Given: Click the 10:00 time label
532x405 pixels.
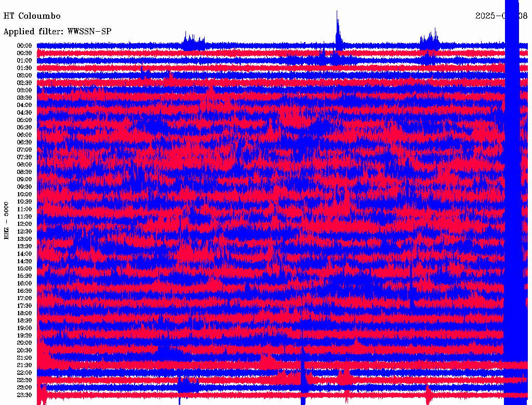Looking at the screenshot, I should [x=24, y=194].
